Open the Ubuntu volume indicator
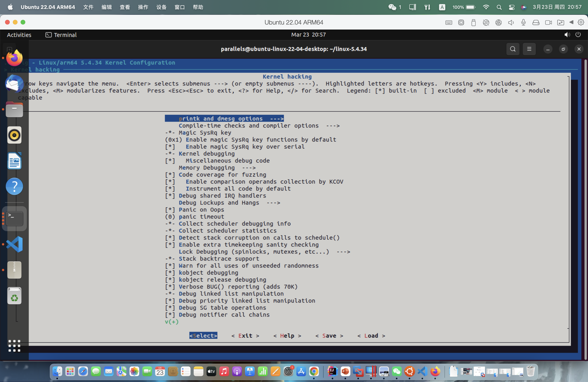Screen dimensions: 588x382 567,35
